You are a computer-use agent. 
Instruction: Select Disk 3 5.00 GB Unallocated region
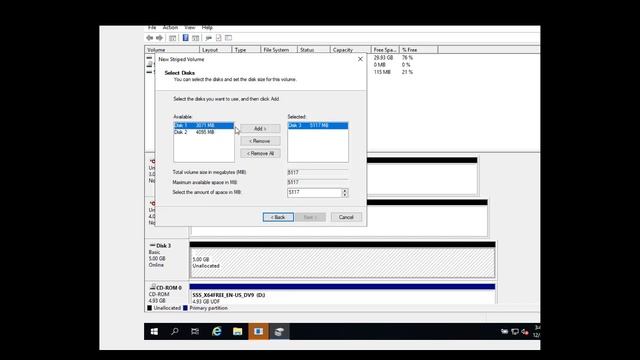coord(342,263)
